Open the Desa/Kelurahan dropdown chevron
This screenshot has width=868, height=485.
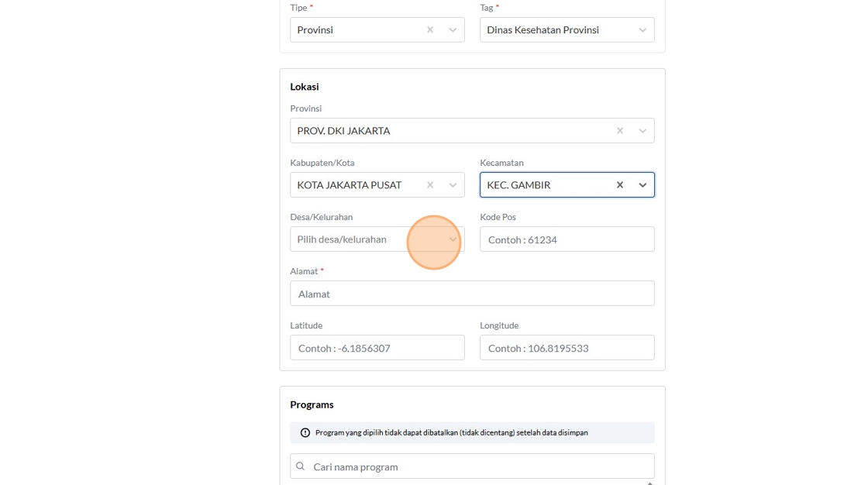[453, 239]
